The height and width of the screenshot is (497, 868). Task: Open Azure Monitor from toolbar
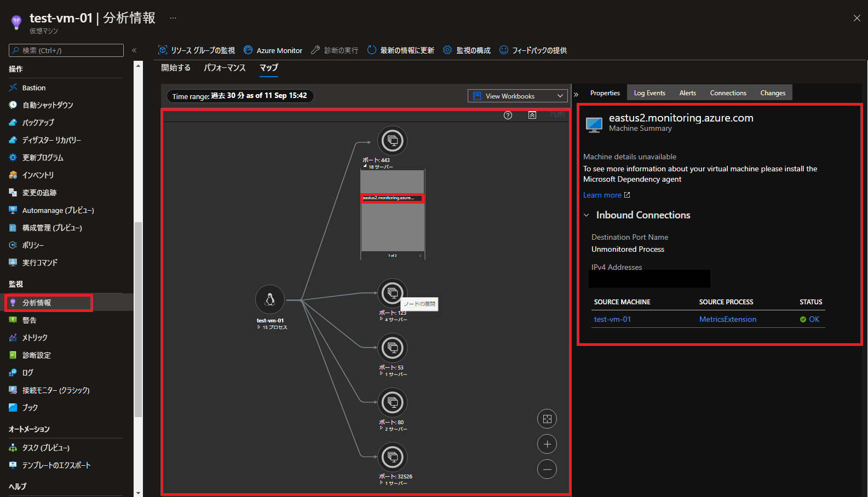(273, 50)
